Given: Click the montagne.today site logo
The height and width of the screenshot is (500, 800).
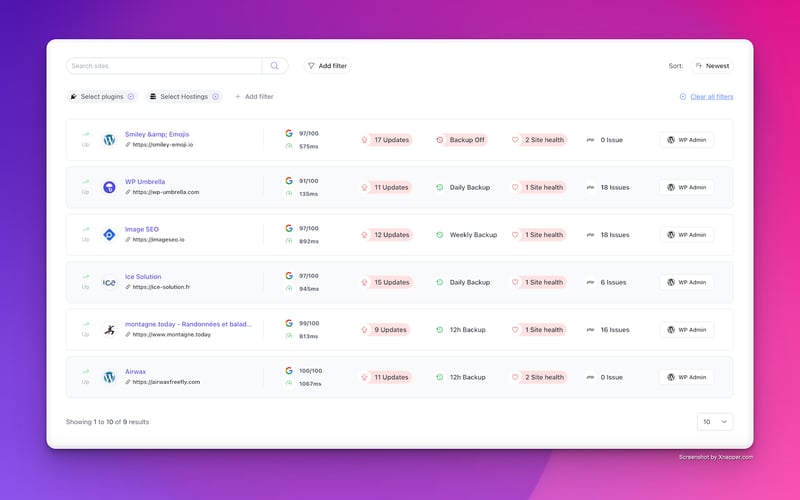Looking at the screenshot, I should point(109,330).
